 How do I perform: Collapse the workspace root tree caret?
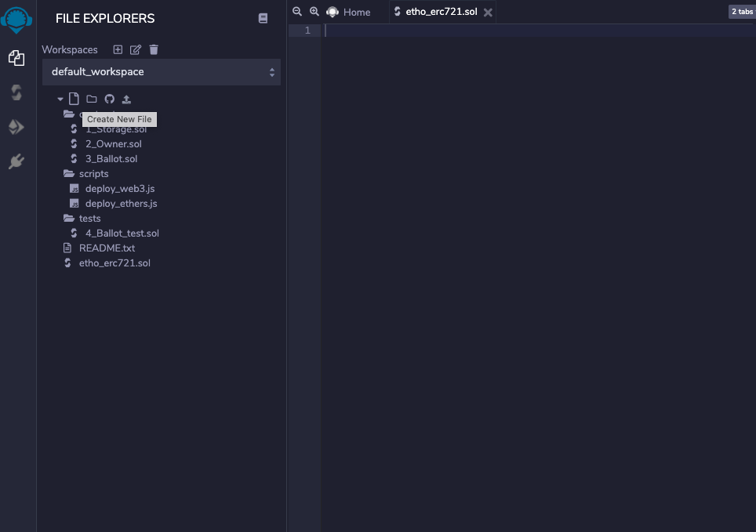60,100
